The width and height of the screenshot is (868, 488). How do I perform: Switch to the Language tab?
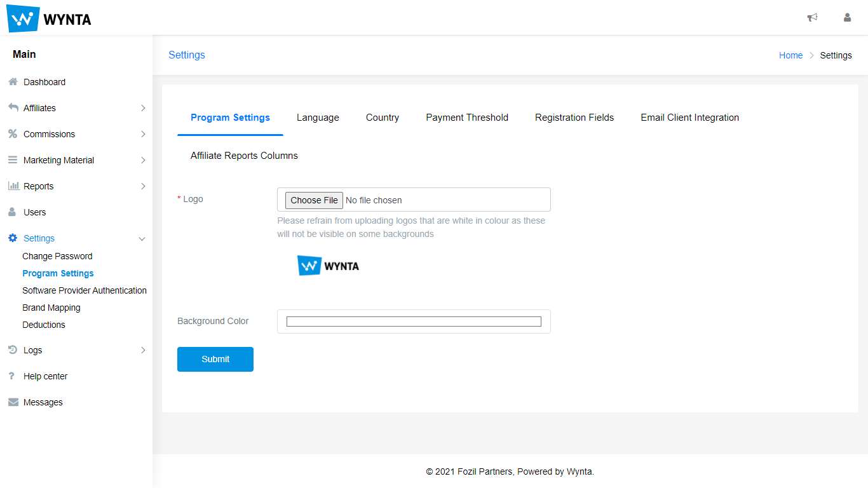318,118
